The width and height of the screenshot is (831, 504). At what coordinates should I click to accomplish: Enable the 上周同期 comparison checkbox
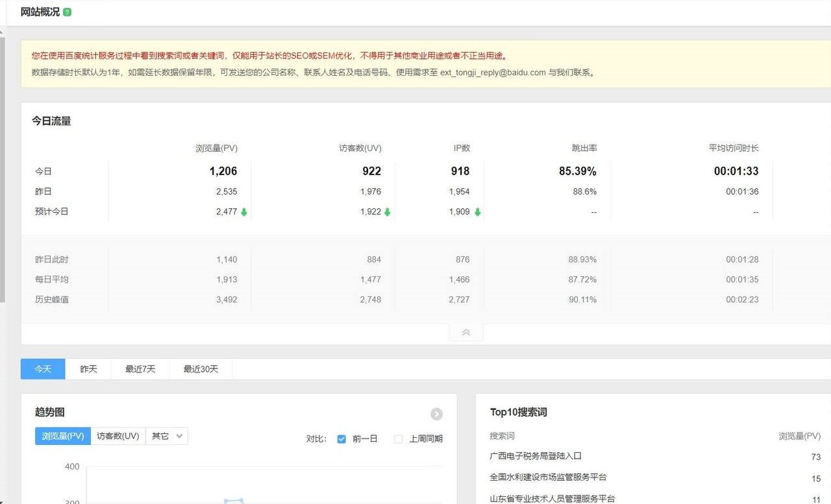(x=399, y=439)
